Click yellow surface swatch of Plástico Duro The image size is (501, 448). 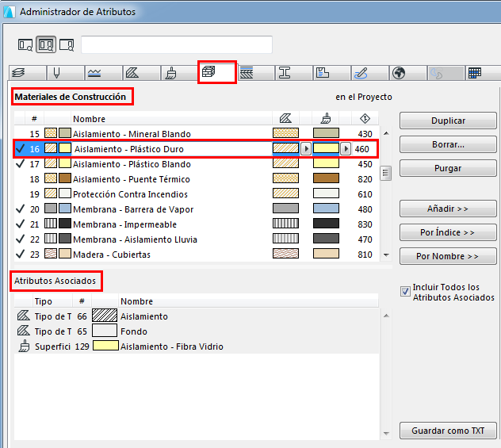(326, 148)
